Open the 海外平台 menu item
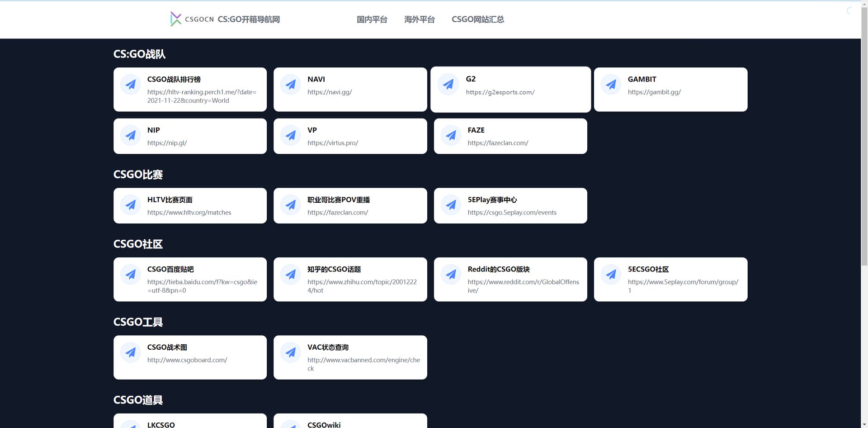868x428 pixels. tap(420, 19)
